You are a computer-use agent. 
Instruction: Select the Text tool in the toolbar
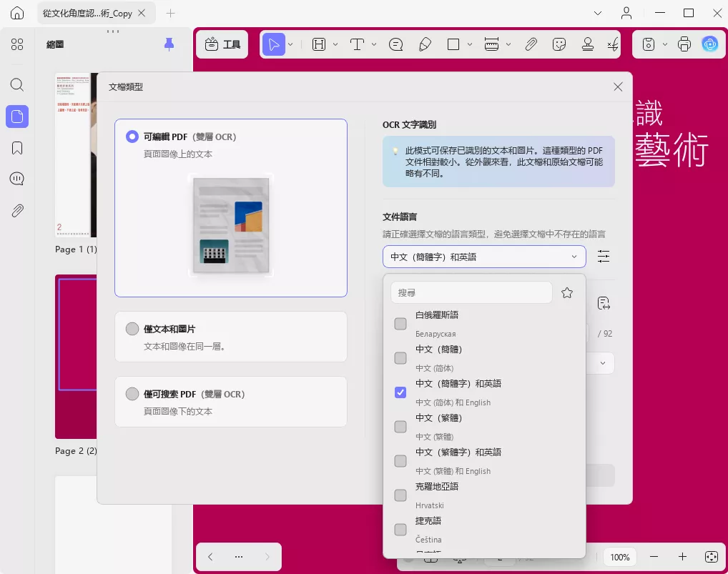point(355,44)
